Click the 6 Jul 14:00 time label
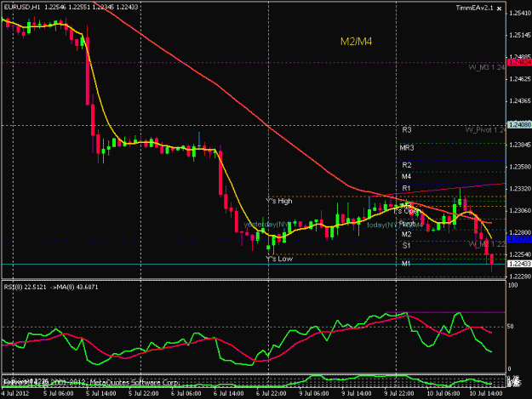The image size is (532, 399). coord(228,394)
